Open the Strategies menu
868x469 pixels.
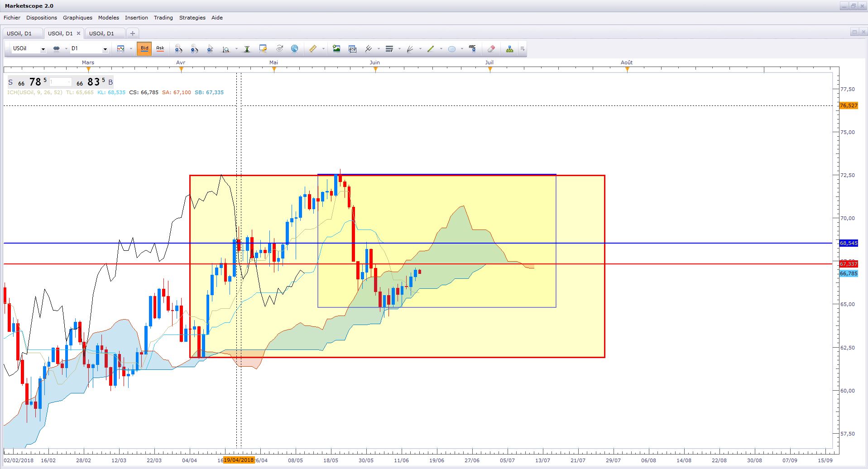(x=192, y=18)
